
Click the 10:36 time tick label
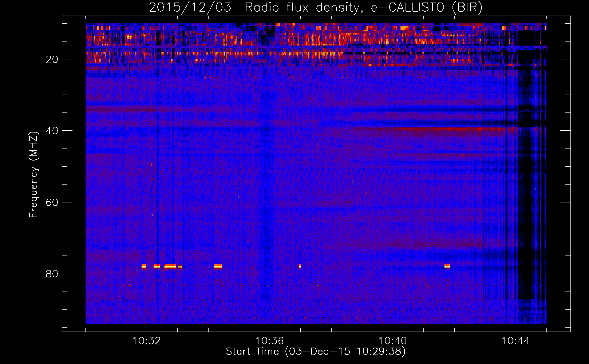(x=270, y=341)
